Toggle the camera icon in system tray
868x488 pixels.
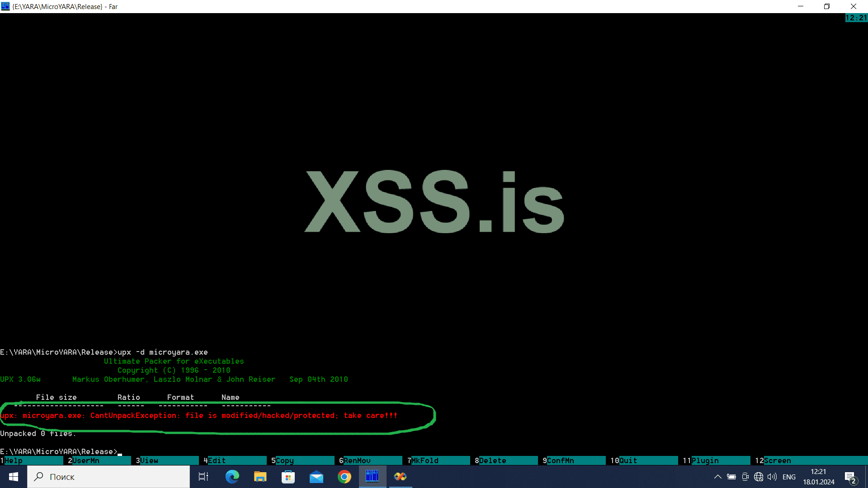(x=745, y=477)
